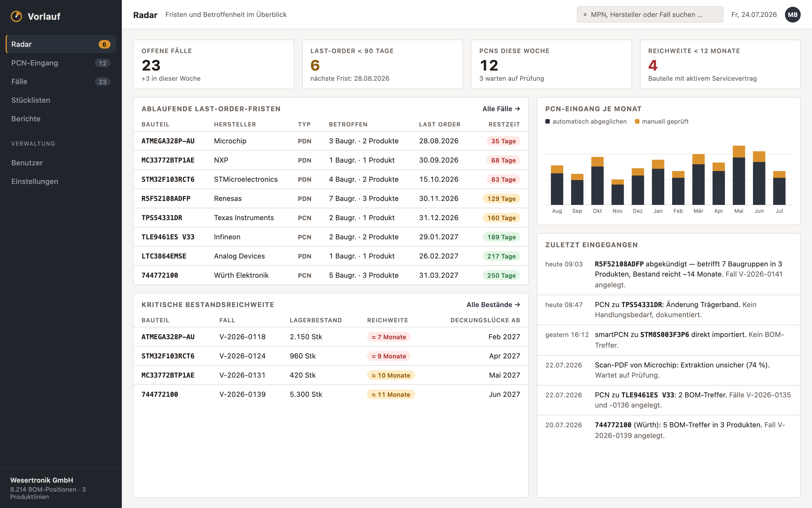This screenshot has width=812, height=508.
Task: Click the Hersteller column header
Action: (235, 124)
